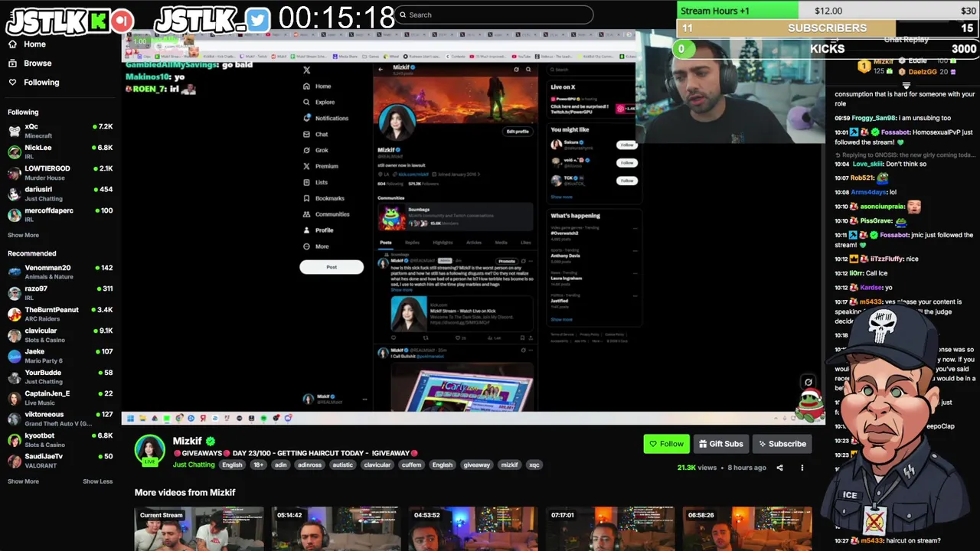
Task: Expand Show More under Recommended list
Action: [23, 481]
